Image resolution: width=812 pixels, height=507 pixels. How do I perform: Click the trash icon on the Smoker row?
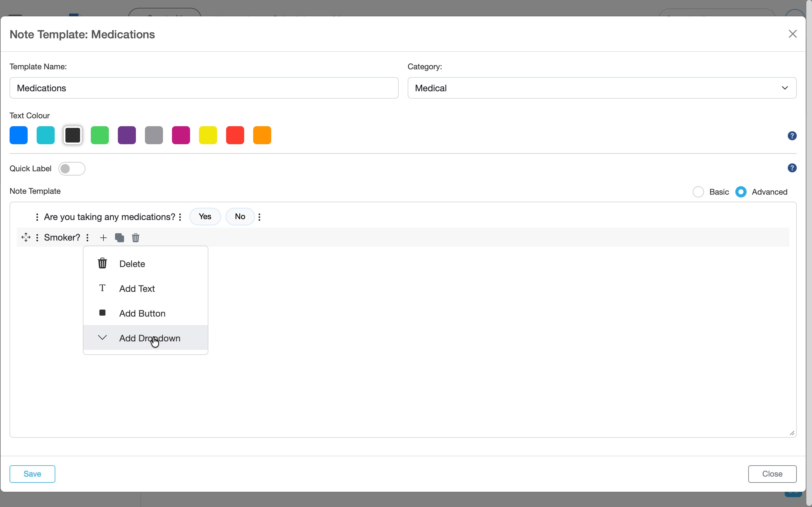point(136,237)
